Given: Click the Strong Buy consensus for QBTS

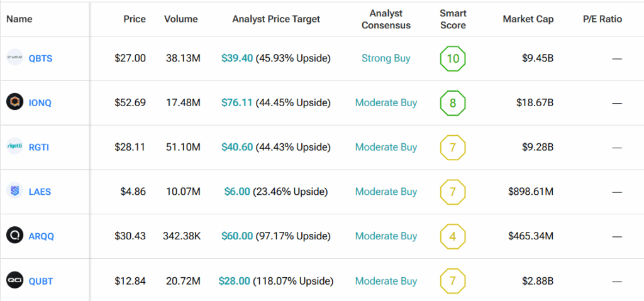Looking at the screenshot, I should 386,58.
